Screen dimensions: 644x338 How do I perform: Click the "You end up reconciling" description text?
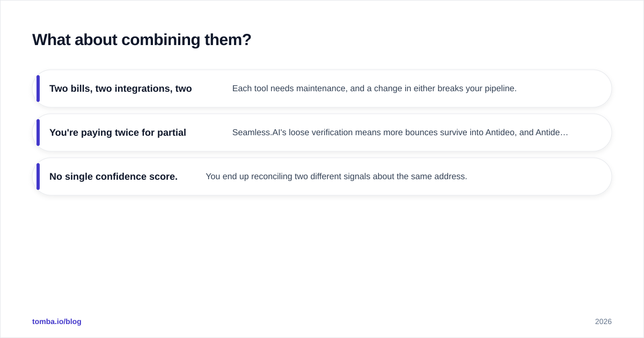coord(336,177)
